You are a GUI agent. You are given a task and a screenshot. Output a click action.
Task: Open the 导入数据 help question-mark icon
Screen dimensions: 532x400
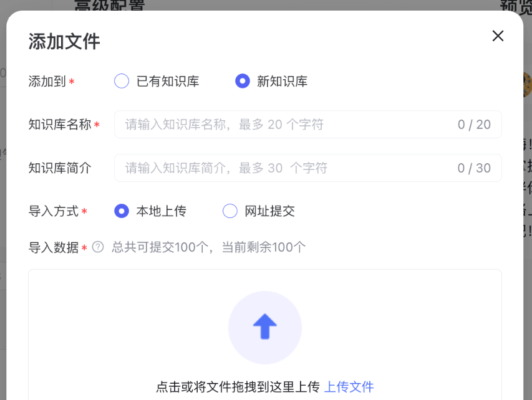pyautogui.click(x=98, y=247)
